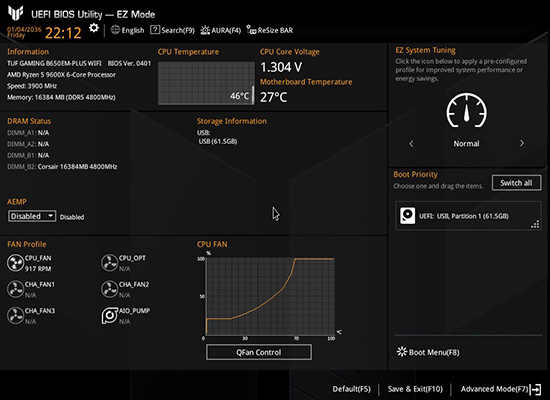
Task: Open the AEMP Disabled dropdown
Action: click(x=32, y=216)
